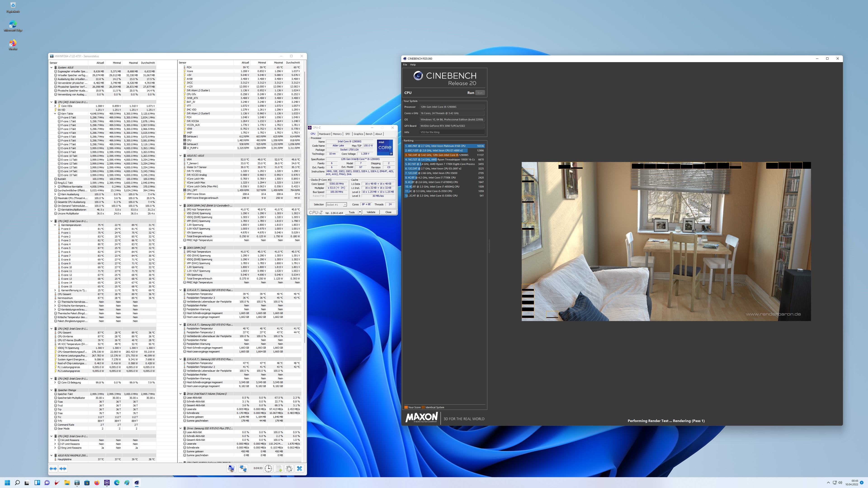Open the Chat app on the taskbar
The width and height of the screenshot is (868, 488).
[47, 483]
